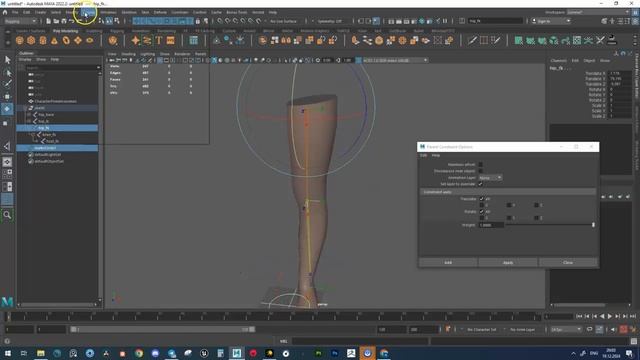Click the Weight value input field
Viewport: 640px width, 360px height.
pyautogui.click(x=491, y=225)
